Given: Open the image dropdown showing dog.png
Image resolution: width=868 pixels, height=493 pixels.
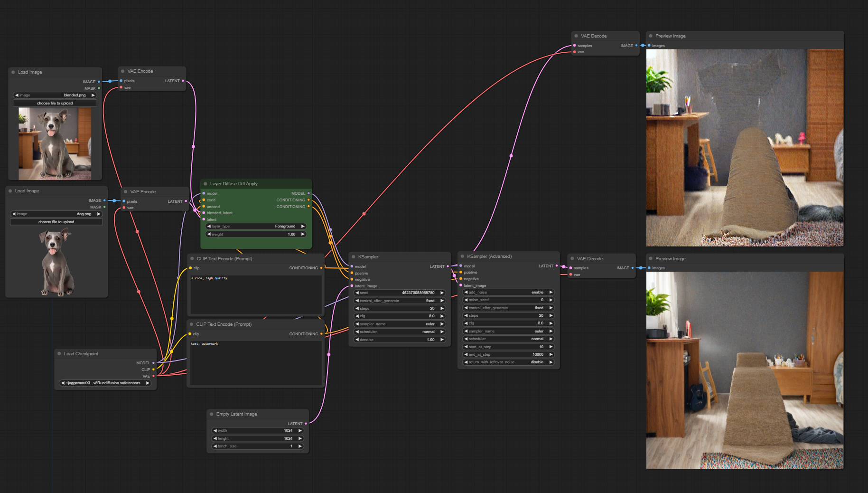Looking at the screenshot, I should (x=56, y=214).
